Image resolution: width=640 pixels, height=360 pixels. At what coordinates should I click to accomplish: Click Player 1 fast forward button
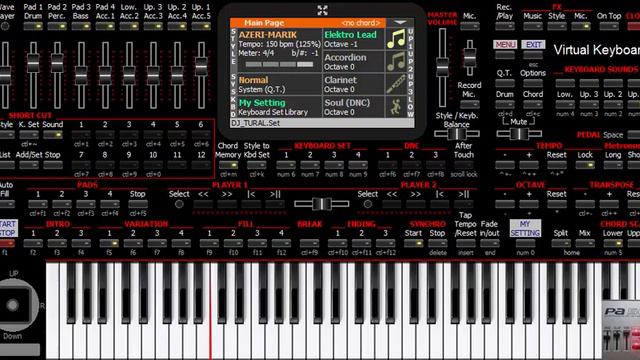227,204
